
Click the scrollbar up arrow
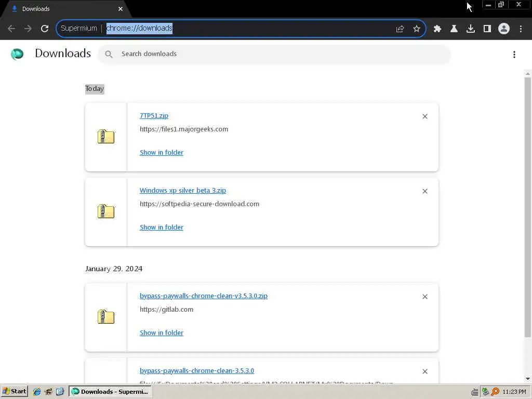(x=528, y=73)
